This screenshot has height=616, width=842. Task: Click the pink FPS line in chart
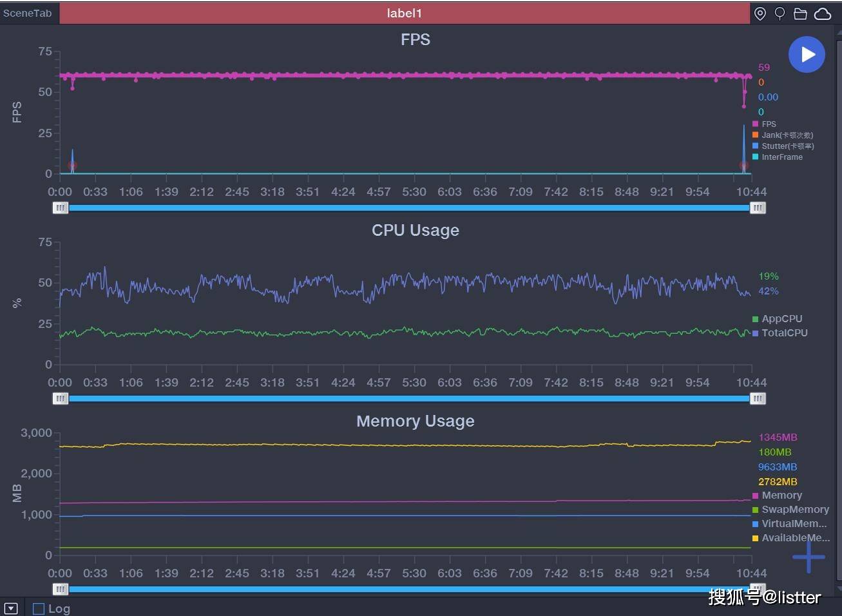point(406,75)
